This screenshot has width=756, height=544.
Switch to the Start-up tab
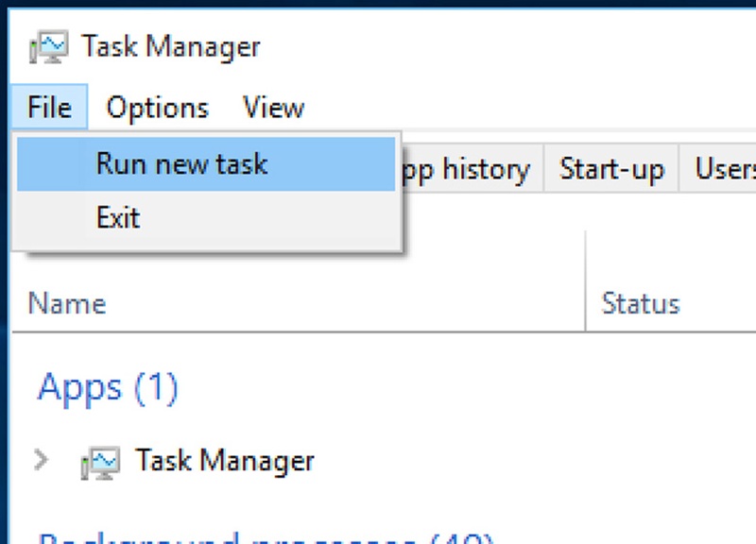[610, 169]
